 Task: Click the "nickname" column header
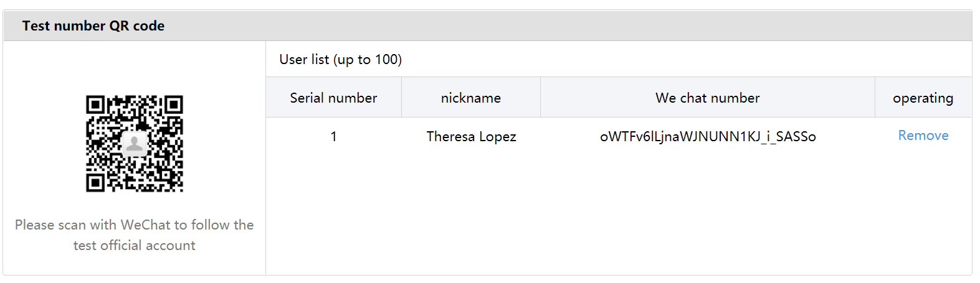[470, 98]
